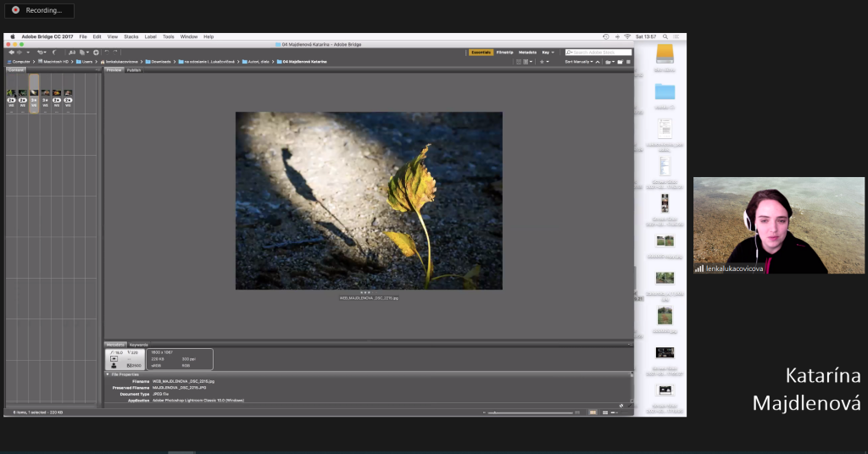
Task: Open the Wi-Fi status menu
Action: 627,36
